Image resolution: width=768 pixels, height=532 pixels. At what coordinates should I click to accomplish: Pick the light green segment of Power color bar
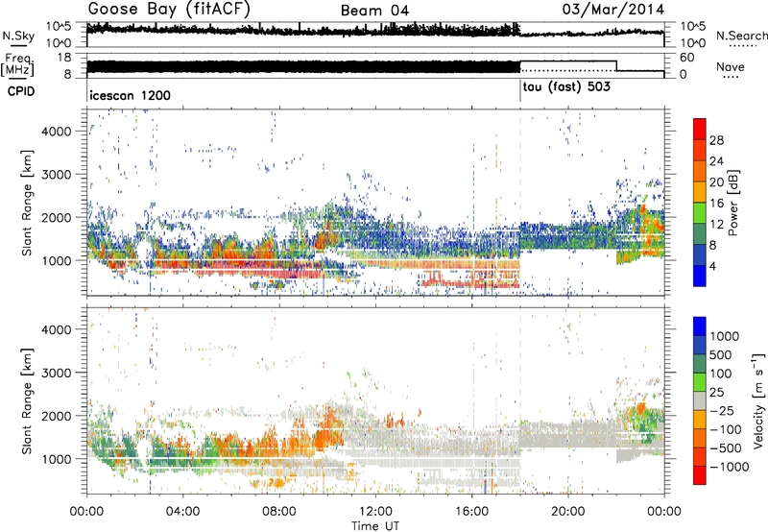coord(700,213)
